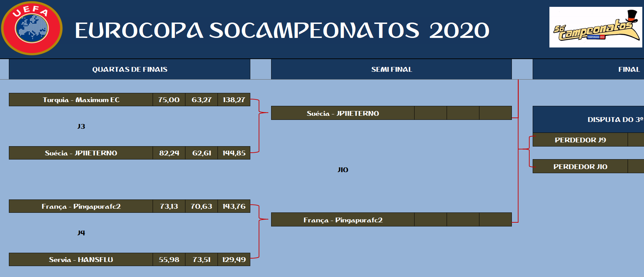
Task: Select the SEMI FINAL header
Action: click(391, 69)
